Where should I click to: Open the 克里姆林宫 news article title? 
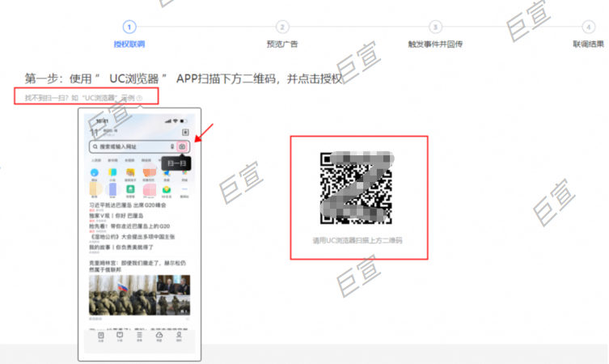[x=137, y=266]
